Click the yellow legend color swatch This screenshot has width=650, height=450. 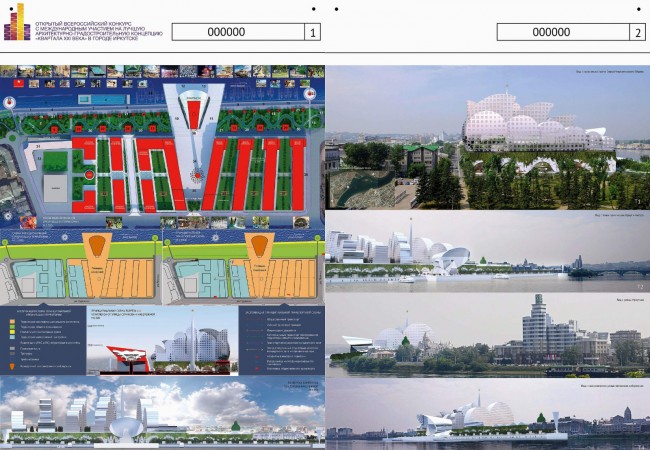coord(13,332)
